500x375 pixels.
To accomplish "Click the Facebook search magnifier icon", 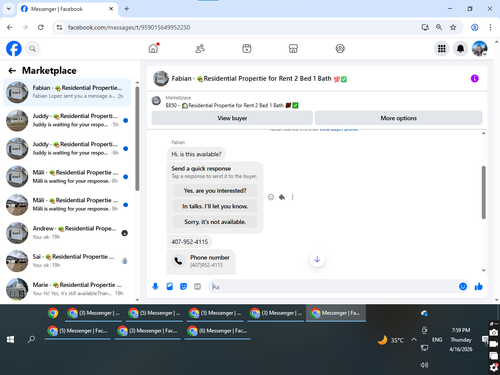I will [32, 49].
